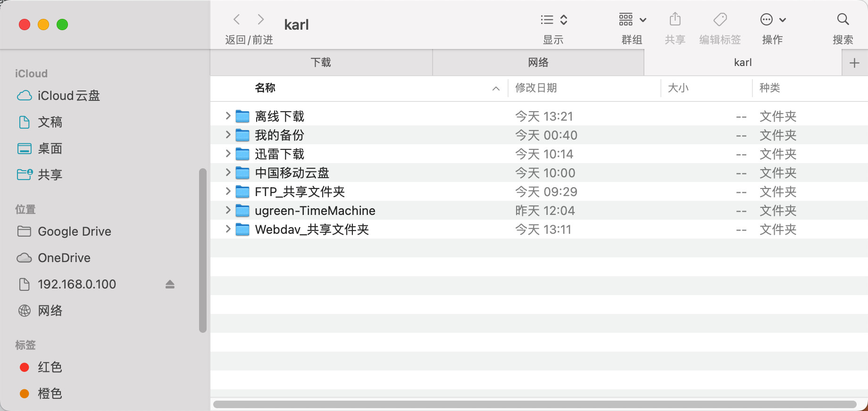The image size is (868, 411).
Task: Click the 网络 globe icon in sidebar
Action: click(25, 311)
